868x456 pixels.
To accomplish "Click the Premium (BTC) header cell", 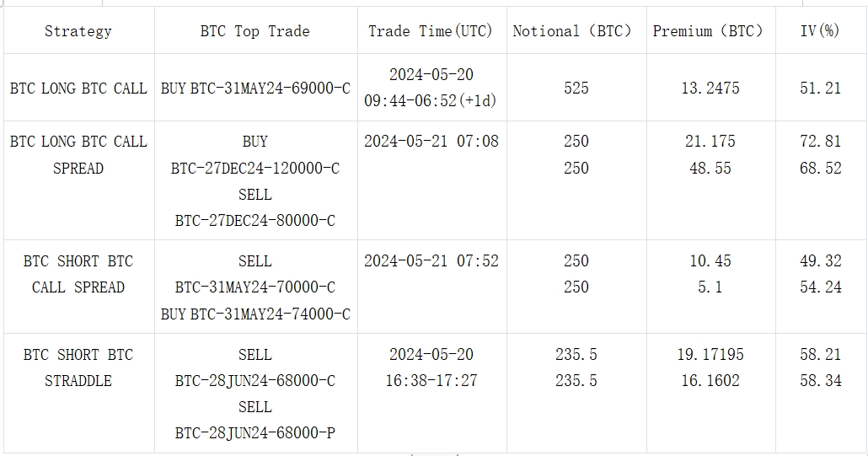I will pyautogui.click(x=710, y=30).
